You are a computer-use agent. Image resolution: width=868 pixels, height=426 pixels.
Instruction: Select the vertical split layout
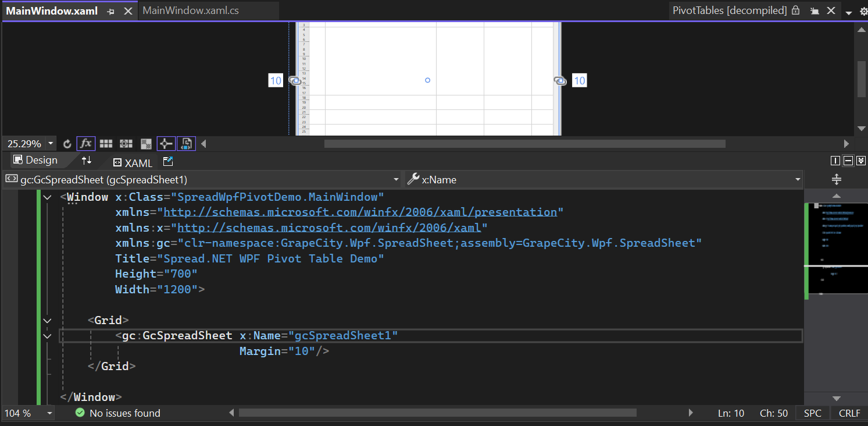pos(835,161)
